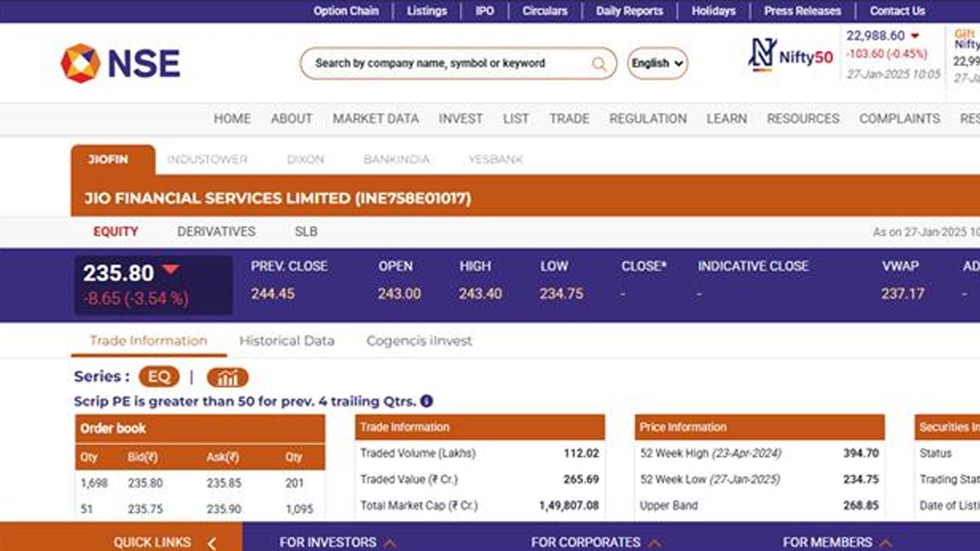Click the info icon after Scrip PE notice

pyautogui.click(x=426, y=402)
